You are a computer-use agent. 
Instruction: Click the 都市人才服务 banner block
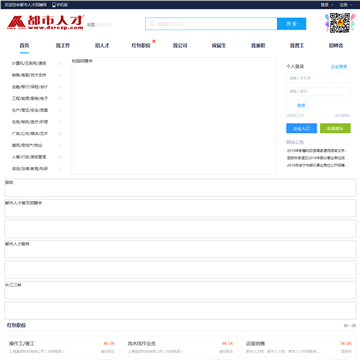pyautogui.click(x=180, y=249)
